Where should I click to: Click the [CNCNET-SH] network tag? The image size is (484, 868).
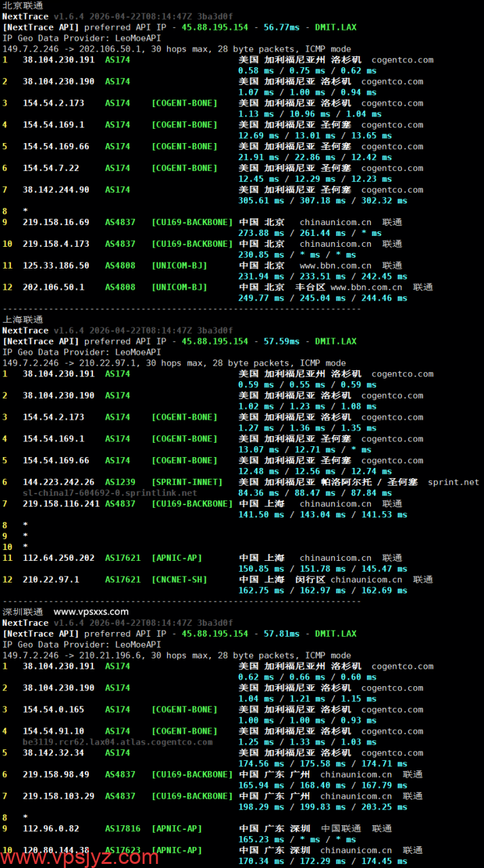pos(180,580)
